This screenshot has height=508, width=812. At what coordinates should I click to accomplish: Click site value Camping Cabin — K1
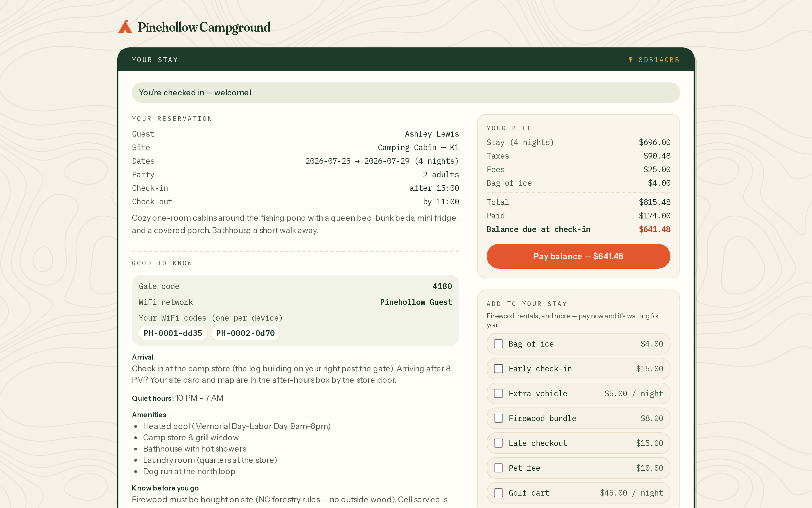click(x=418, y=148)
